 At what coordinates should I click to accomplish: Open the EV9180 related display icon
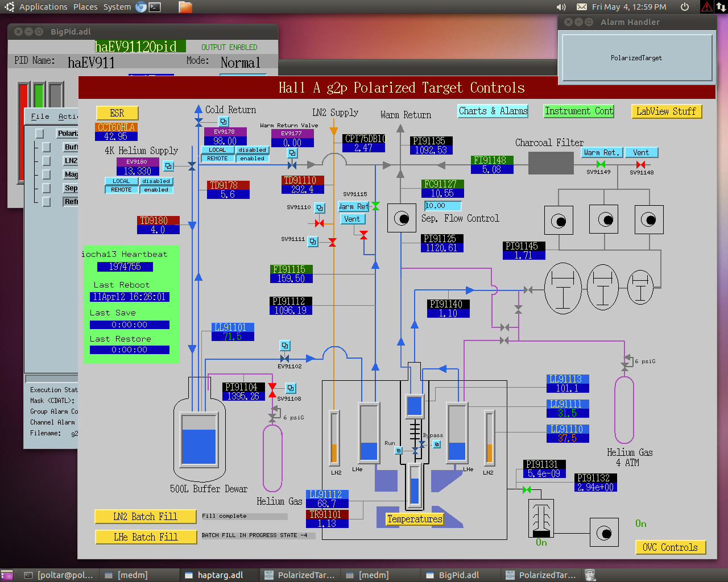pyautogui.click(x=169, y=166)
